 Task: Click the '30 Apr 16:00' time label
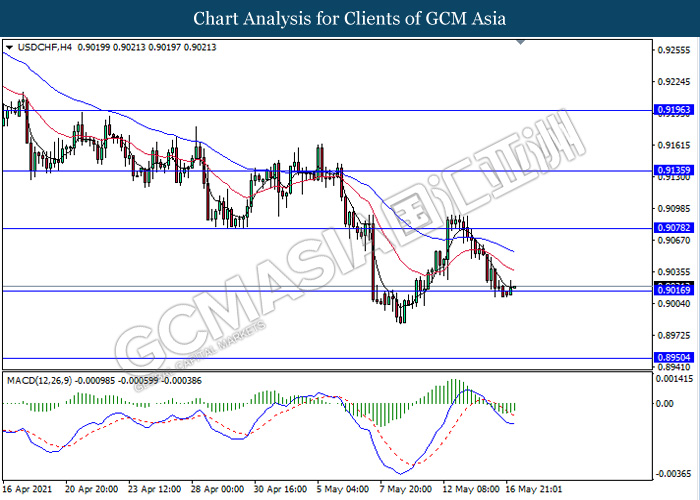point(280,489)
